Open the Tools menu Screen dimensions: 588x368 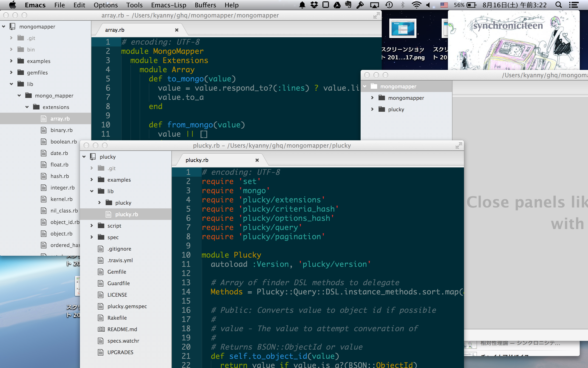click(x=134, y=5)
